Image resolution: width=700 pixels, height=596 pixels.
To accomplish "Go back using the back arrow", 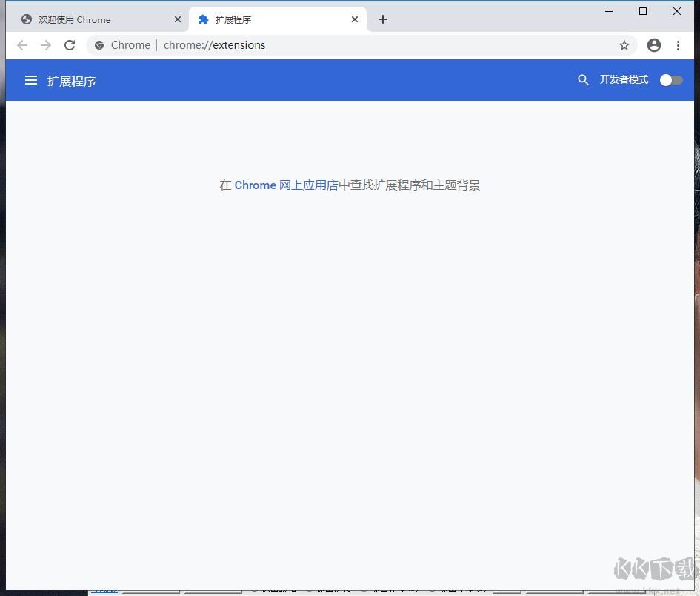I will [x=22, y=45].
